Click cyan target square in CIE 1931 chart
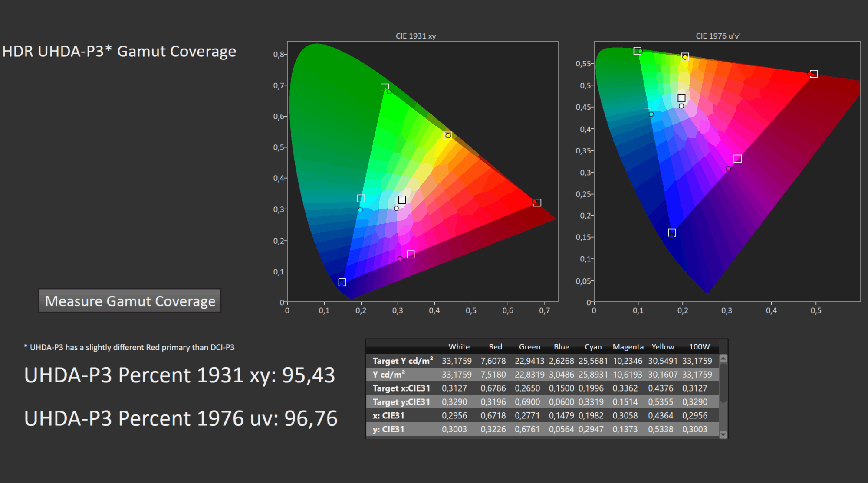This screenshot has height=483, width=868. [x=361, y=198]
